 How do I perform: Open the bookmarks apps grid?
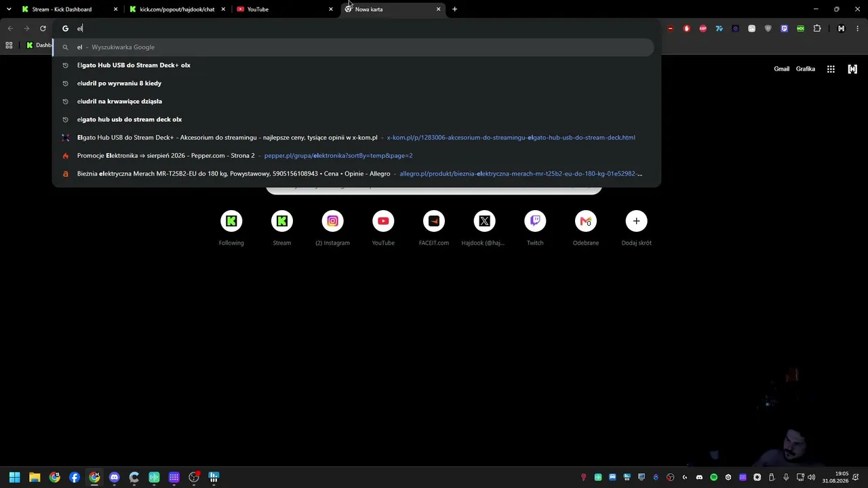click(9, 45)
